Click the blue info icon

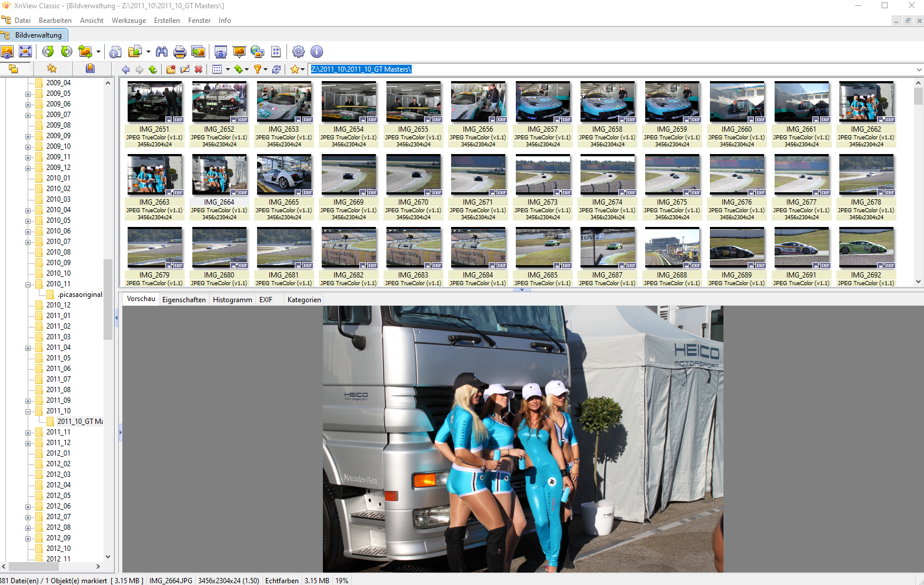(x=316, y=52)
